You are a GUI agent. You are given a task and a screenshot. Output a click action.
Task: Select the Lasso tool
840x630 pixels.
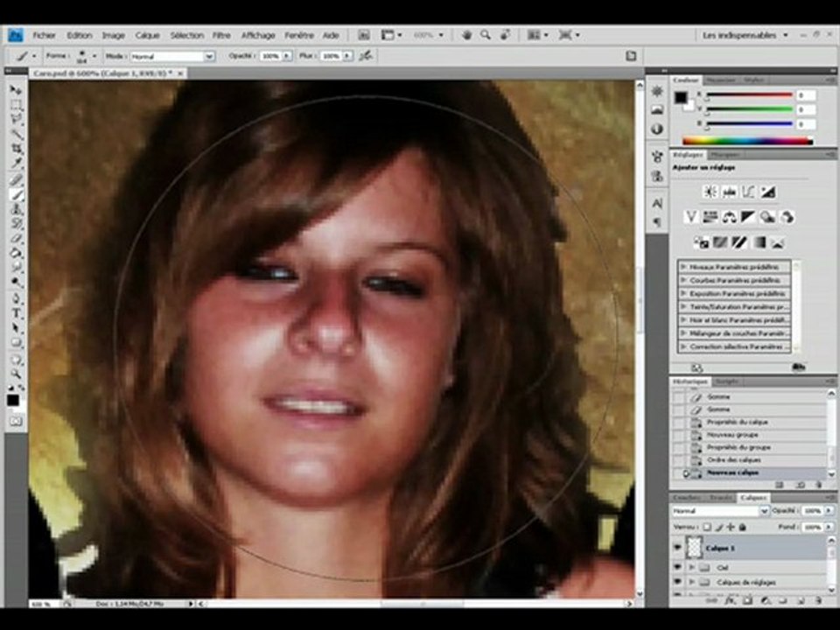pyautogui.click(x=16, y=119)
